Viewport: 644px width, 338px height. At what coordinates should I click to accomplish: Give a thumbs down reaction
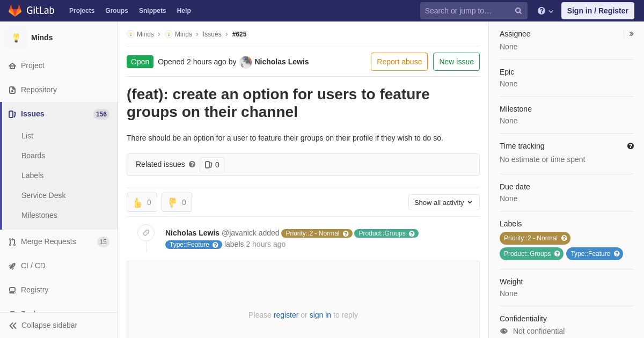[177, 202]
